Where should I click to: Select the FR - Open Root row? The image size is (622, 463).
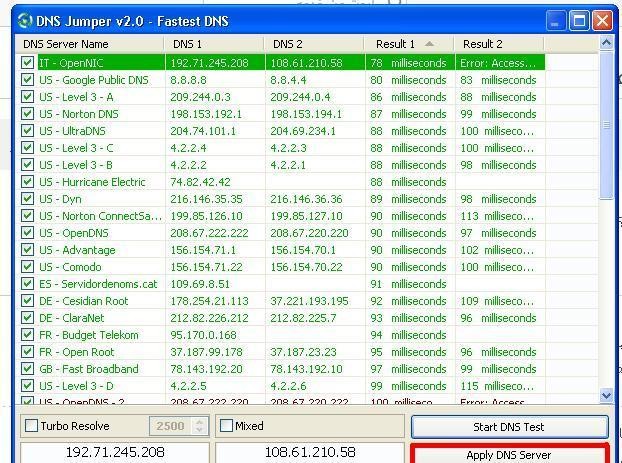(x=280, y=352)
